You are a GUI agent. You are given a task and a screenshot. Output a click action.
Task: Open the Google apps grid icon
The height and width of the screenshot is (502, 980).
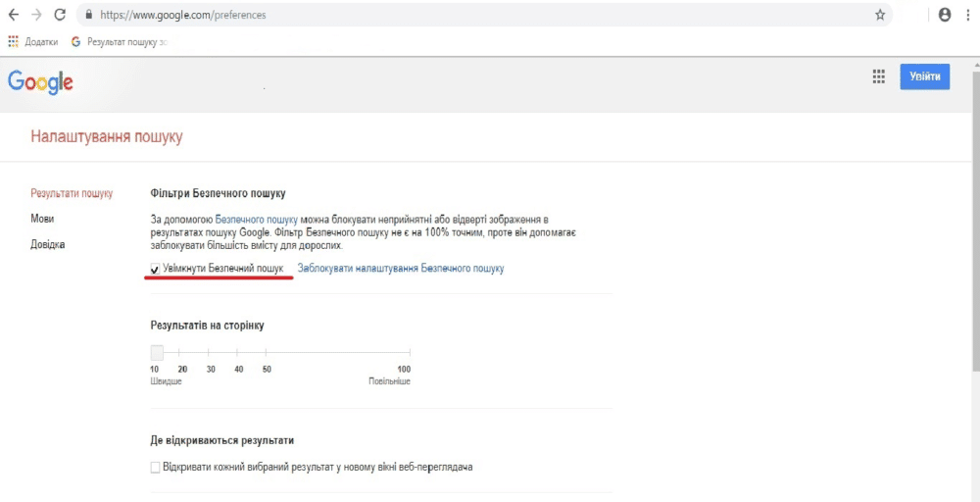[879, 77]
